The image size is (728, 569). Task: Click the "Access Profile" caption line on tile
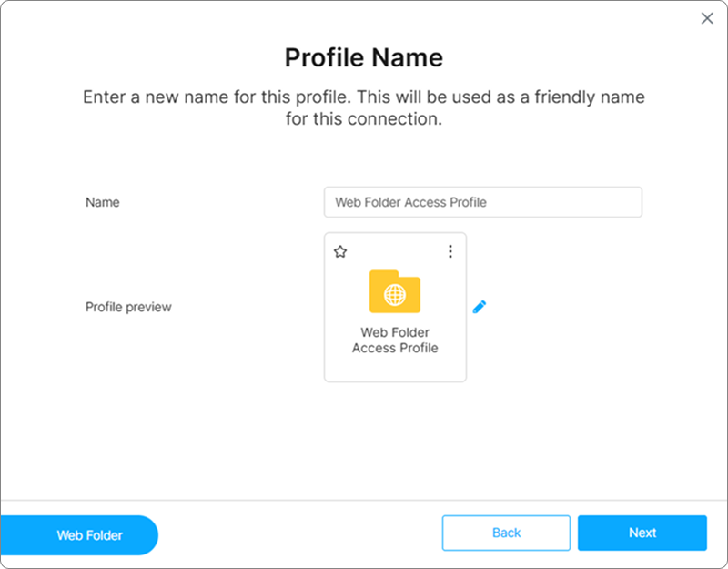coord(395,348)
